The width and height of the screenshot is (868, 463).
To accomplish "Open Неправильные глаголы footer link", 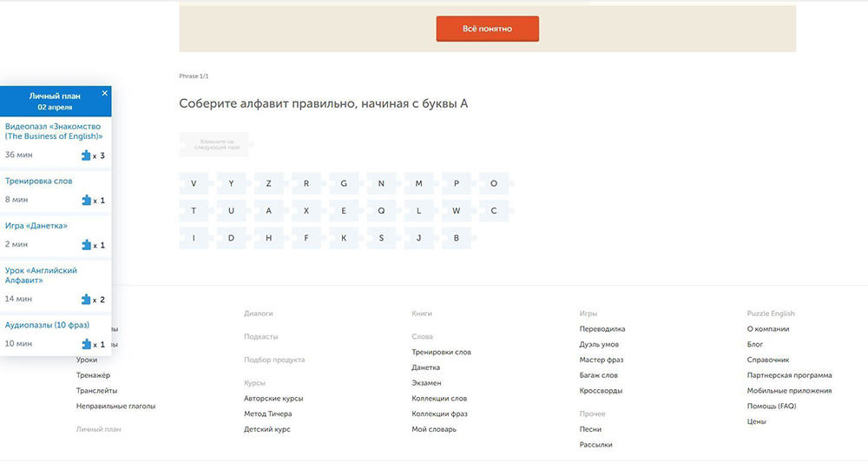I will 115,406.
